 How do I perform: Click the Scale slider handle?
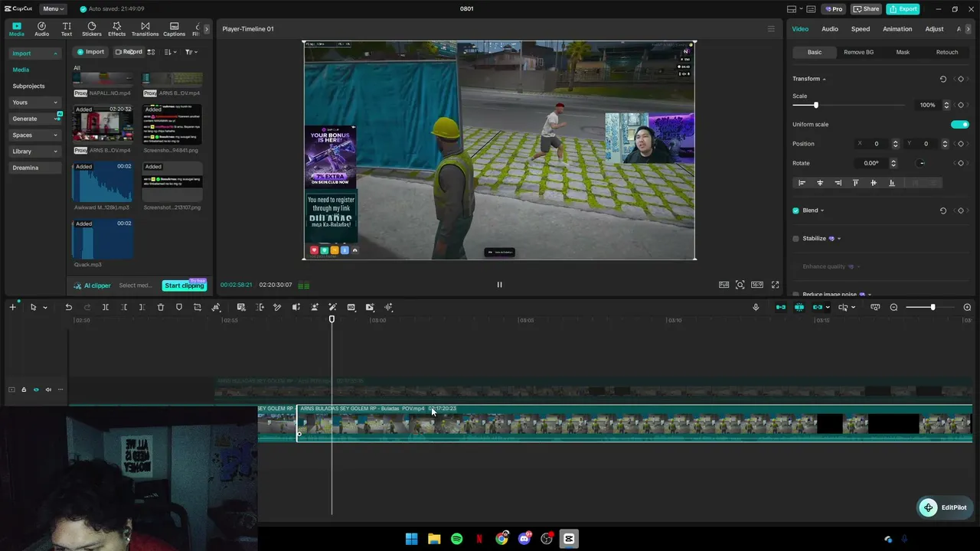click(x=815, y=105)
